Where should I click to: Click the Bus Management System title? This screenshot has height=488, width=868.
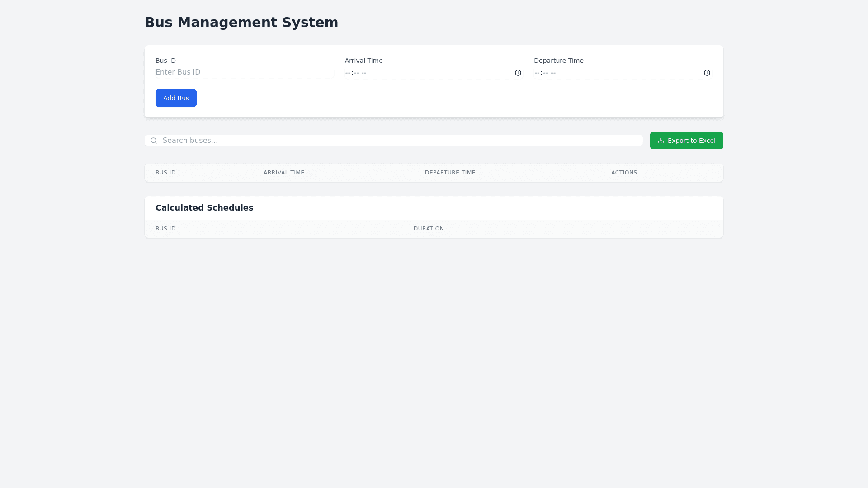(241, 23)
